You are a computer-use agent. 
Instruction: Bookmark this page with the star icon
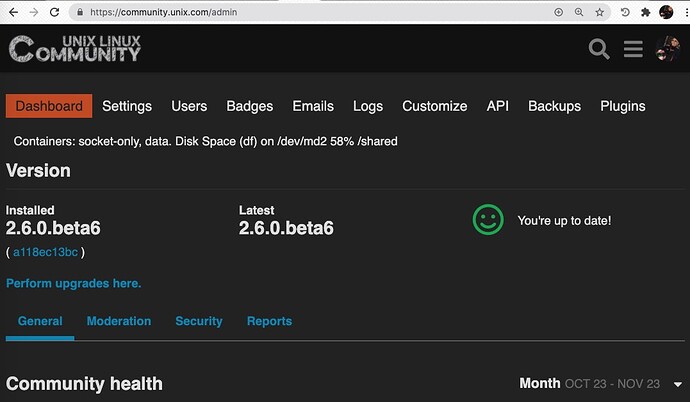[x=599, y=12]
